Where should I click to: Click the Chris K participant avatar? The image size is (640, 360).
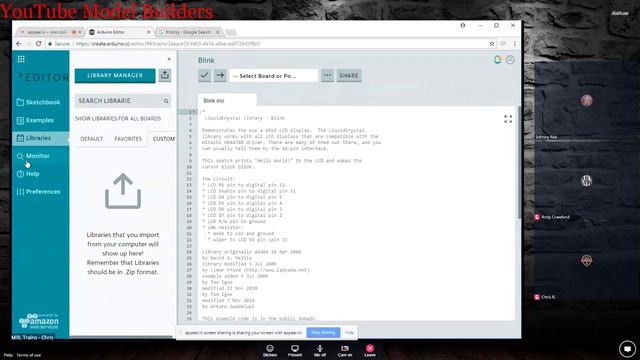point(587,260)
